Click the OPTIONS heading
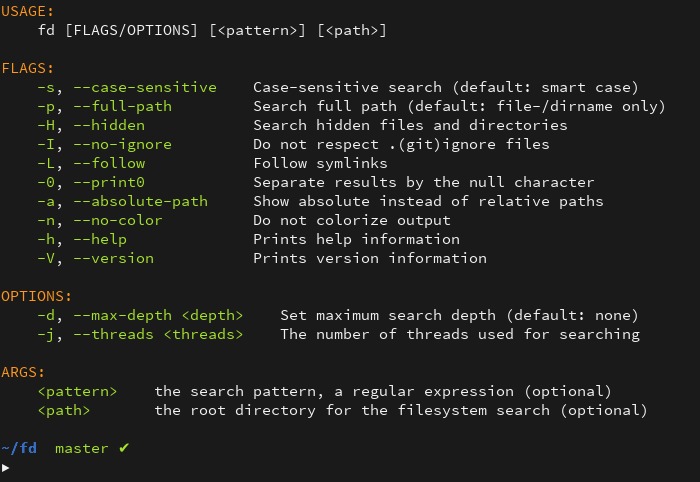 coord(37,296)
